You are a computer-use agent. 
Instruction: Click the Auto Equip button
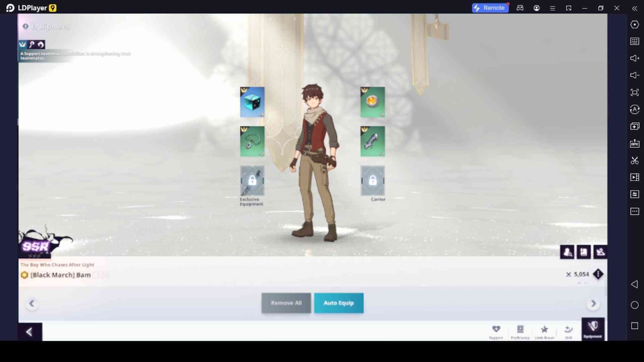point(339,303)
